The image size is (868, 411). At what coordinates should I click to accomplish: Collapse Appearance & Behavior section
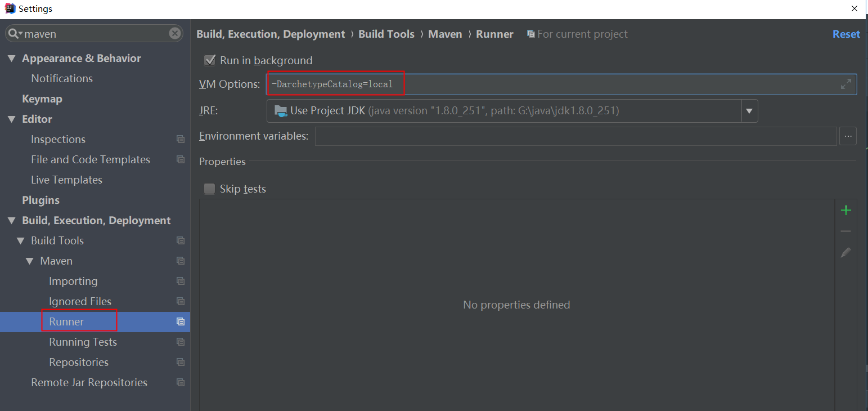tap(11, 58)
